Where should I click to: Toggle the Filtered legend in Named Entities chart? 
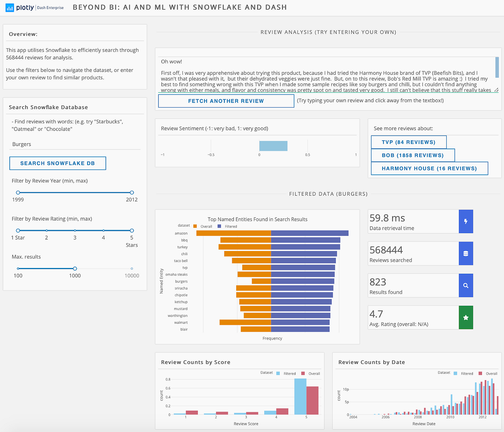(228, 227)
